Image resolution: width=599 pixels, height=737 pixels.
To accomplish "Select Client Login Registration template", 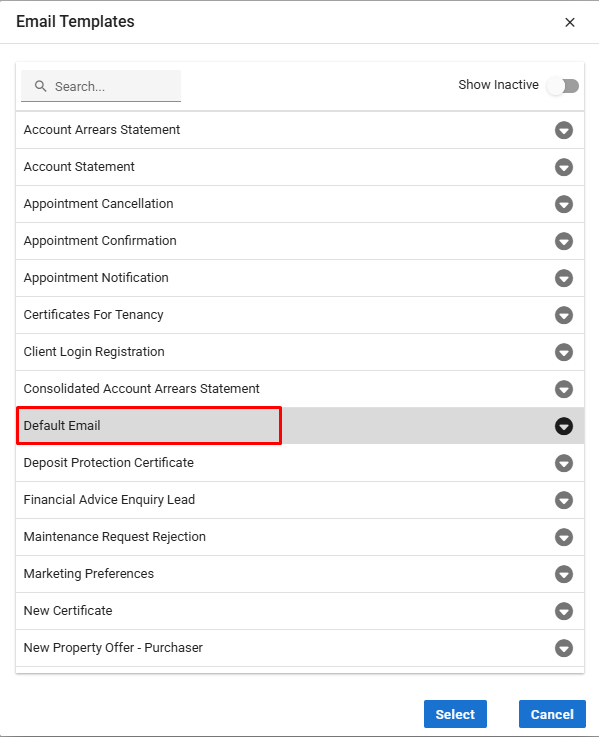I will pos(300,353).
